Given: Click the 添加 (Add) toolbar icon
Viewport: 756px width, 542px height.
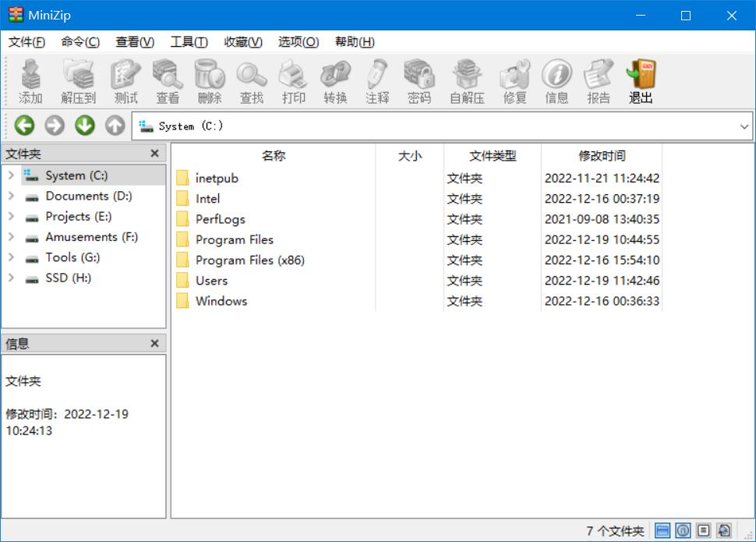Looking at the screenshot, I should click(30, 75).
